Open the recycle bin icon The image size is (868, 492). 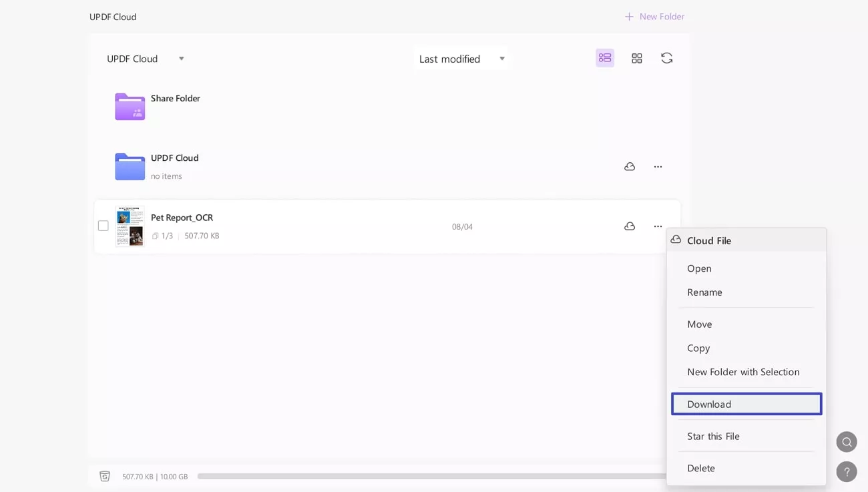(105, 476)
